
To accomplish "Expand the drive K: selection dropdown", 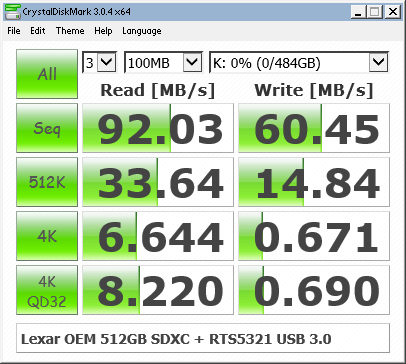I will [379, 62].
